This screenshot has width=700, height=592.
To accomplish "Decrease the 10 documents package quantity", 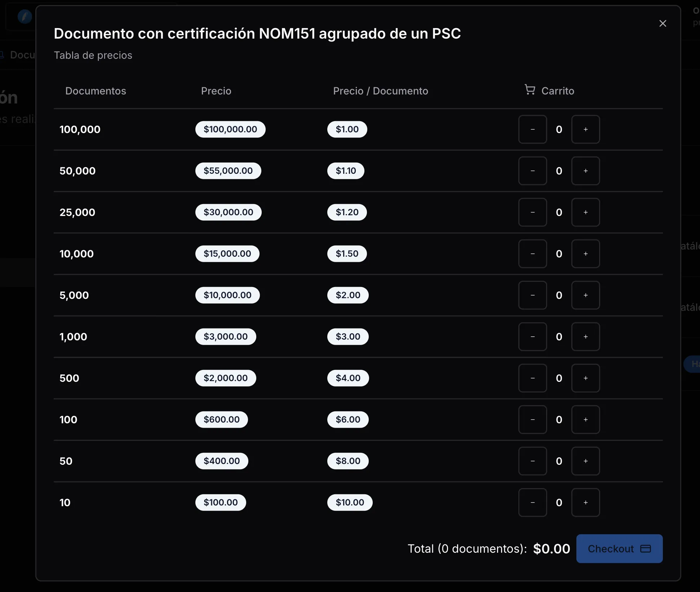I will [x=532, y=503].
